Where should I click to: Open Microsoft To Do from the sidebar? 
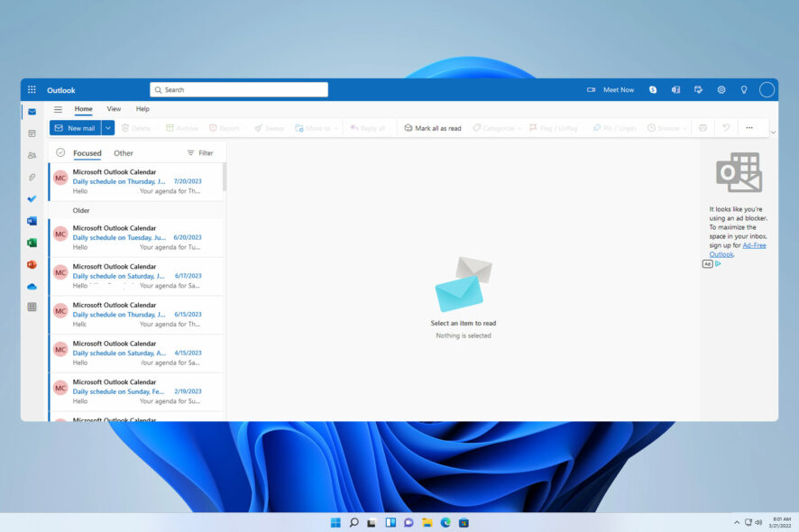click(x=32, y=198)
